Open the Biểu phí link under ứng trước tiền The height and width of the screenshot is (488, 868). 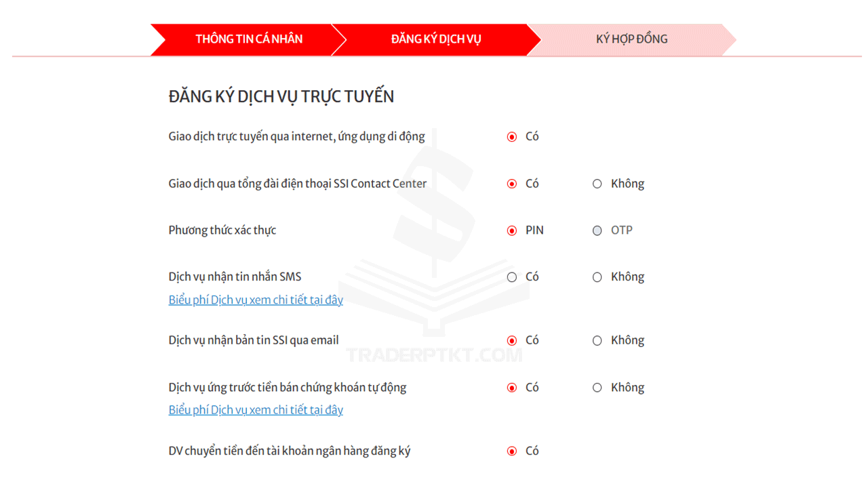tap(256, 409)
